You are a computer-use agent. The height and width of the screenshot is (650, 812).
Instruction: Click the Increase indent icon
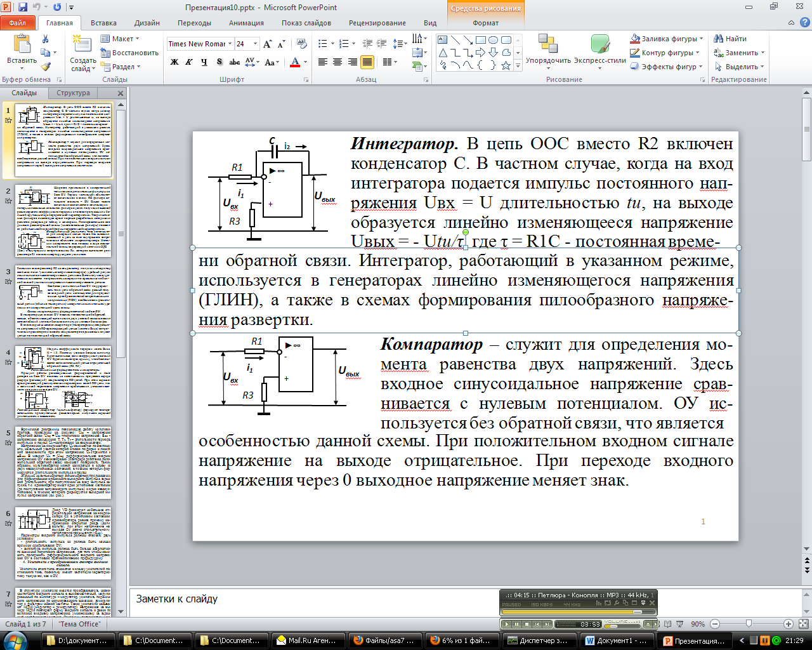(382, 44)
